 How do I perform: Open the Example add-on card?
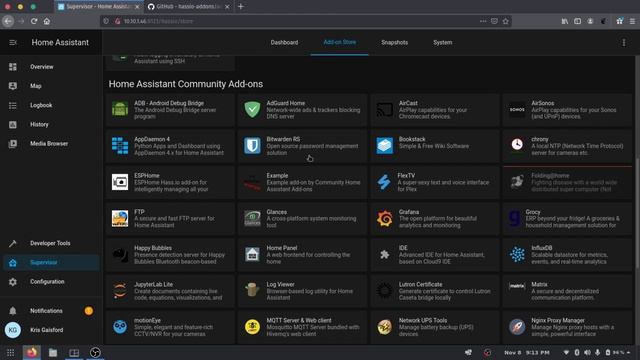(x=302, y=182)
